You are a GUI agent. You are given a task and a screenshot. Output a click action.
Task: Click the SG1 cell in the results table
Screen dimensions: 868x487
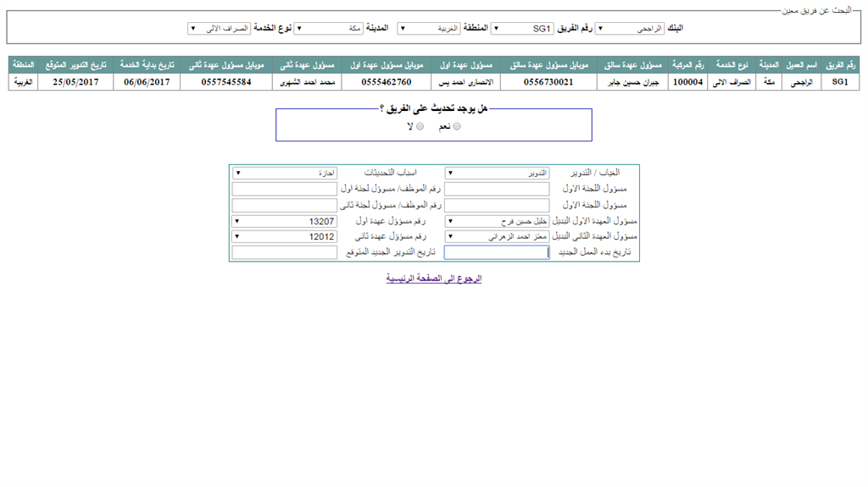840,82
